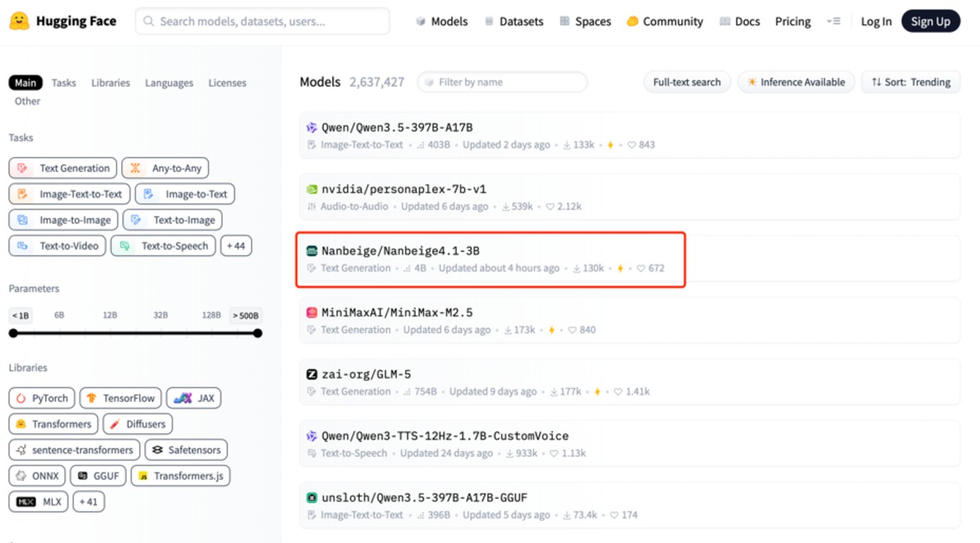Toggle the Text-to-Speech task filter

(163, 246)
